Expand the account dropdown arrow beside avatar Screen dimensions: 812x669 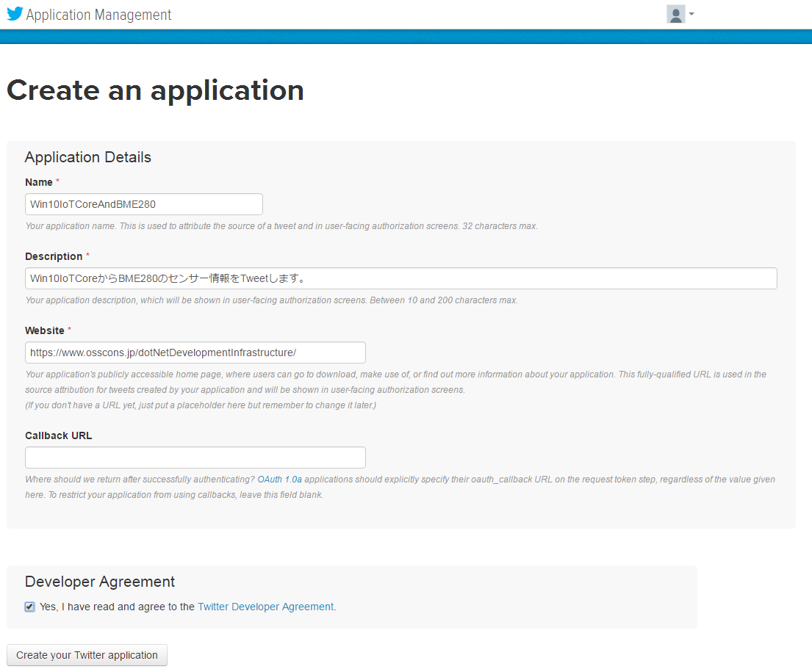tap(691, 14)
